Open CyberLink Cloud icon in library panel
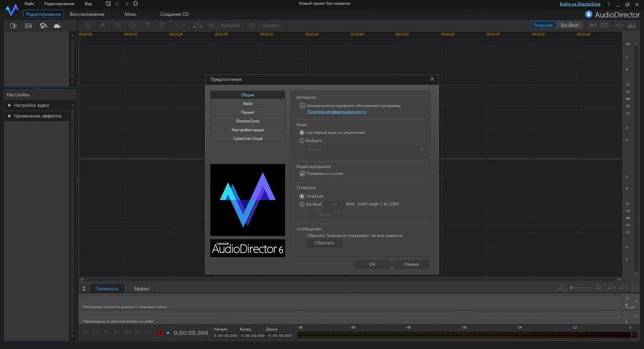 coord(58,26)
